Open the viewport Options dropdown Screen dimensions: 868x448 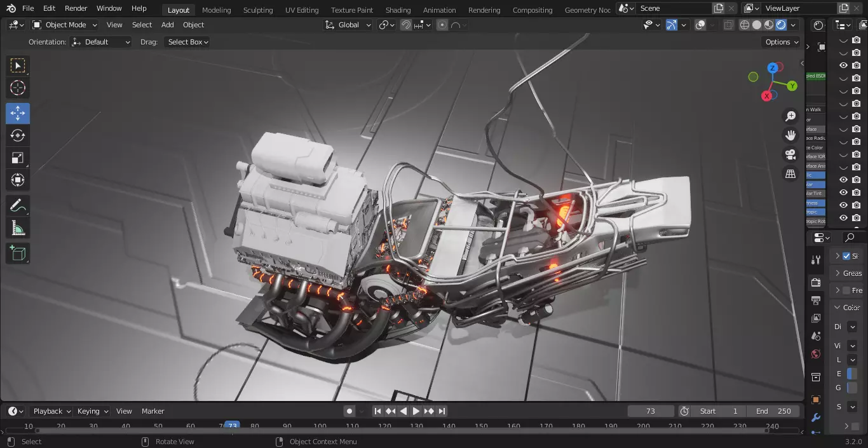pyautogui.click(x=782, y=42)
